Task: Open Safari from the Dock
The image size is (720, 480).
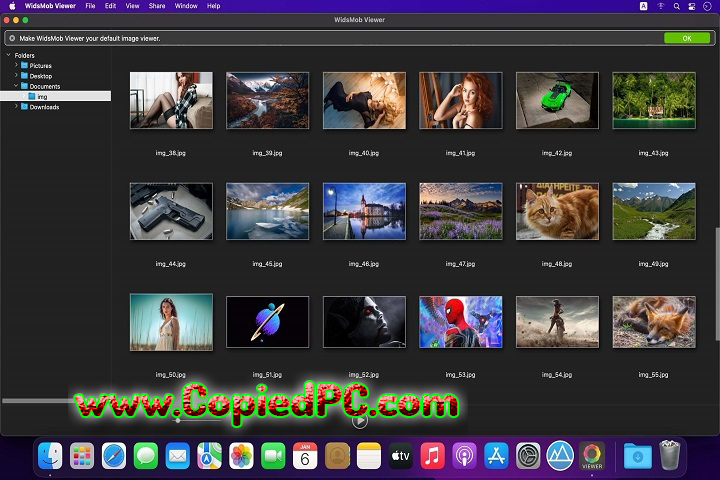Action: tap(114, 456)
